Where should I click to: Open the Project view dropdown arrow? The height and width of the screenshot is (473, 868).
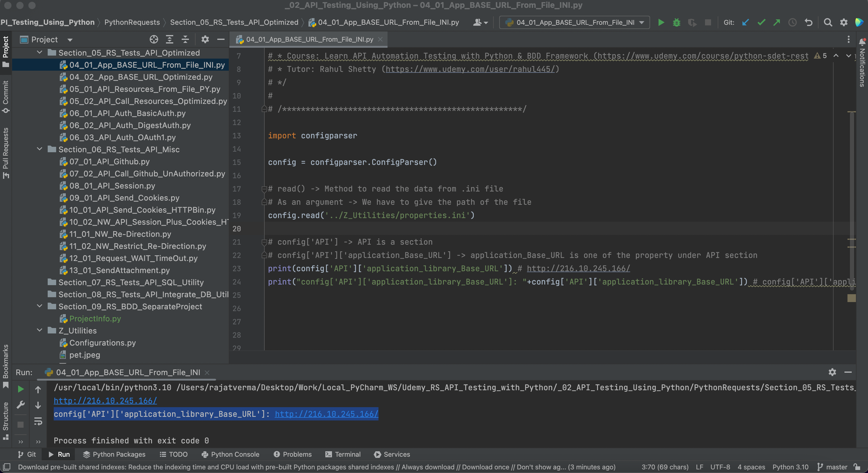(70, 40)
